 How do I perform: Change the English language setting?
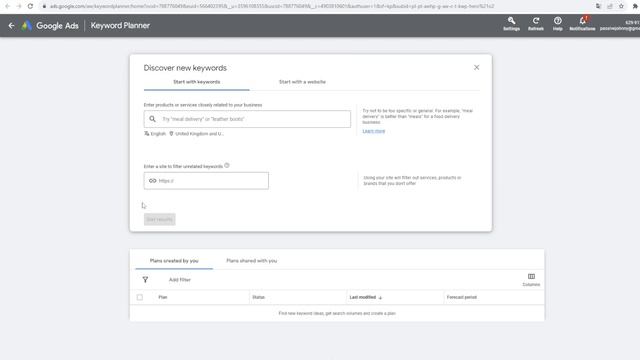tap(155, 133)
